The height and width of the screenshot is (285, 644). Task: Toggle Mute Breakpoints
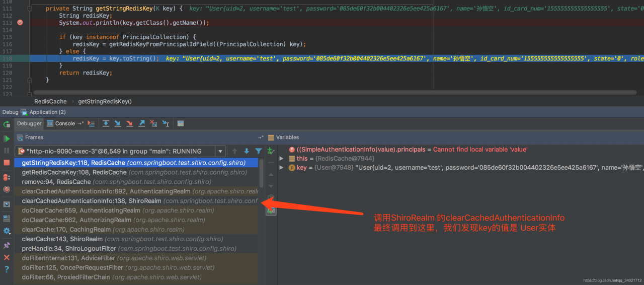7,189
